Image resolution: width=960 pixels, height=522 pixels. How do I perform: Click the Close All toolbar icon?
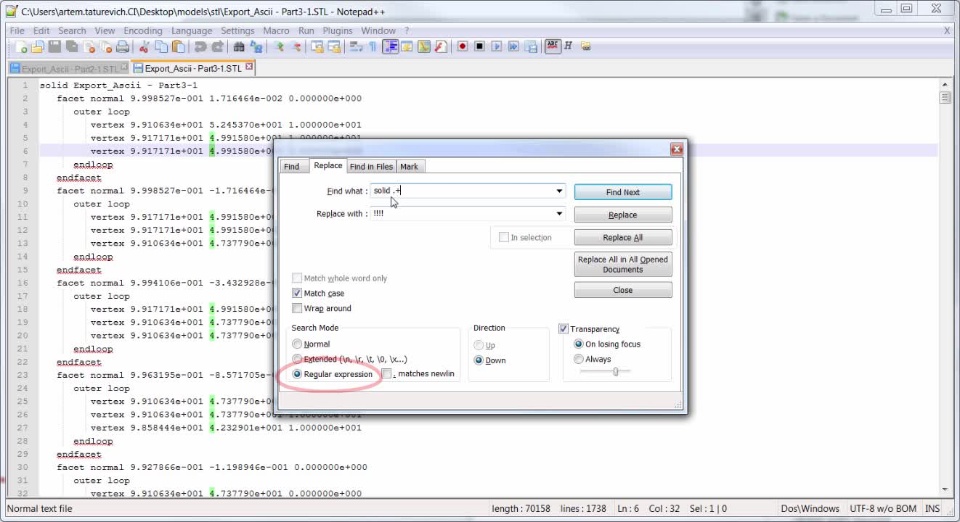tap(106, 47)
